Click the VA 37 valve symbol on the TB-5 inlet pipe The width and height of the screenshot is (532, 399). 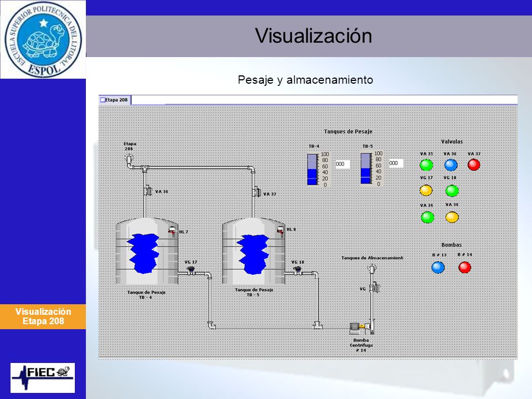257,192
